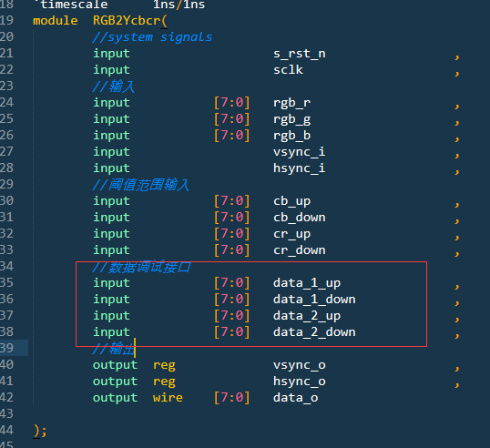
Task: Click the 'wire' keyword on line 42
Action: (x=168, y=398)
